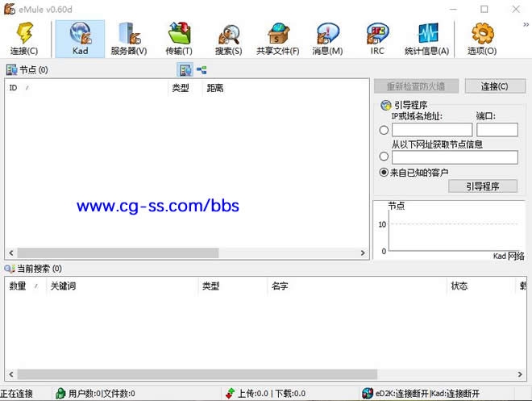Open the Options (选项) gear icon
This screenshot has width=532, height=401.
pyautogui.click(x=481, y=38)
